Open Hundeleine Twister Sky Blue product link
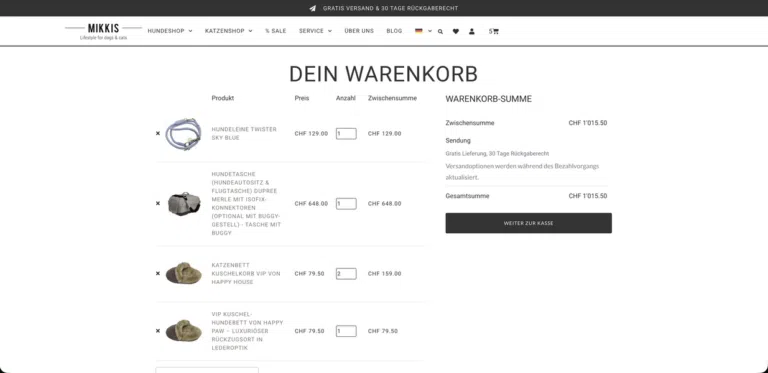The image size is (768, 373). tap(244, 133)
